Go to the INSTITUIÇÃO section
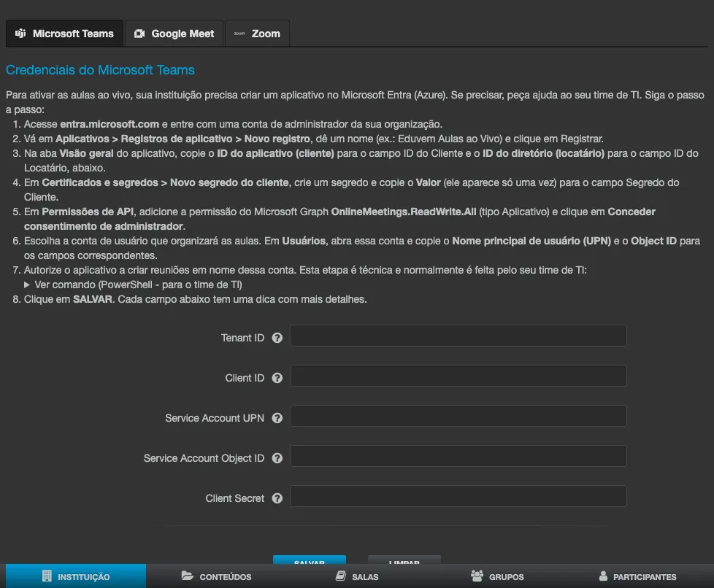 pyautogui.click(x=76, y=576)
